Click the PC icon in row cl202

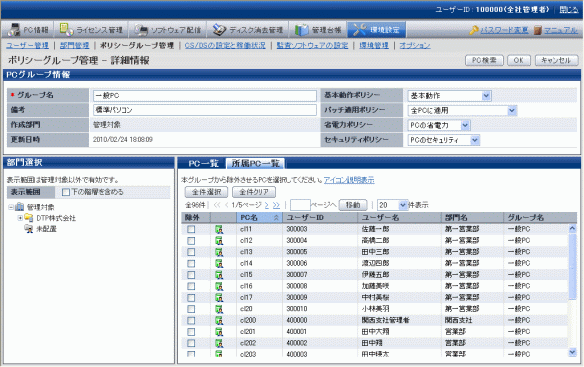coord(219,343)
